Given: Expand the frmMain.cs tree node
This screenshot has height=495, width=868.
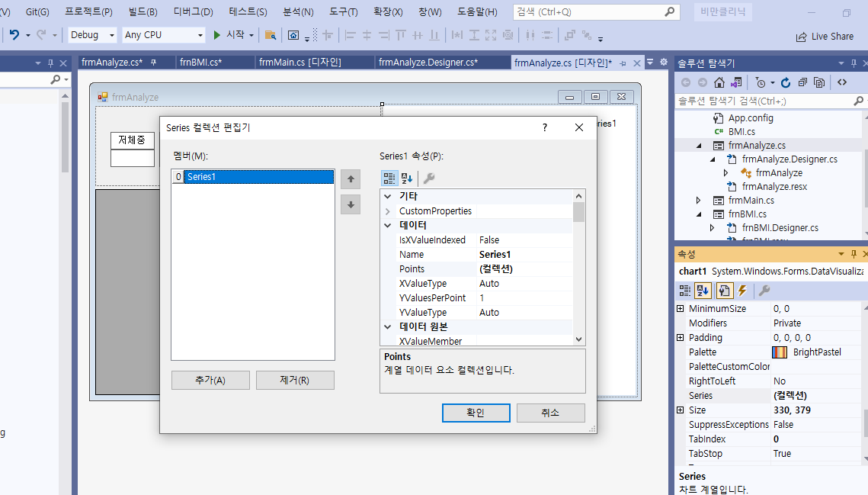Looking at the screenshot, I should click(x=699, y=200).
